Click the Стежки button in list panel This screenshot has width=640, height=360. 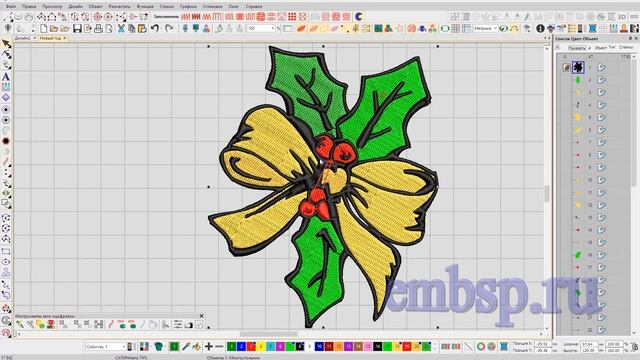pyautogui.click(x=626, y=47)
